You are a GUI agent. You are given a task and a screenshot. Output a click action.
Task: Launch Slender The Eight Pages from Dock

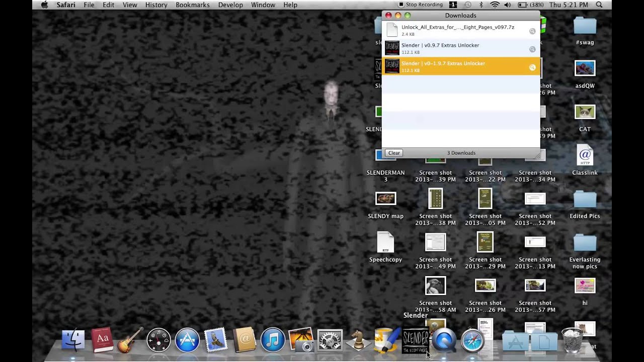tap(416, 340)
